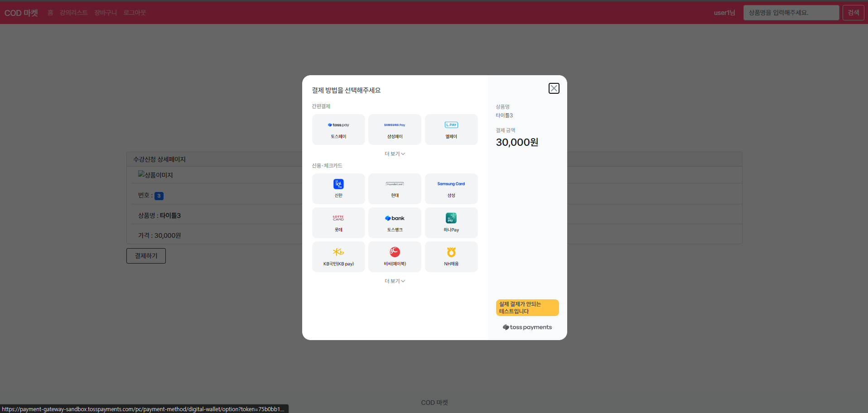Screen dimensions: 868x413
Task: Select Hana Pay card option
Action: 451,223
